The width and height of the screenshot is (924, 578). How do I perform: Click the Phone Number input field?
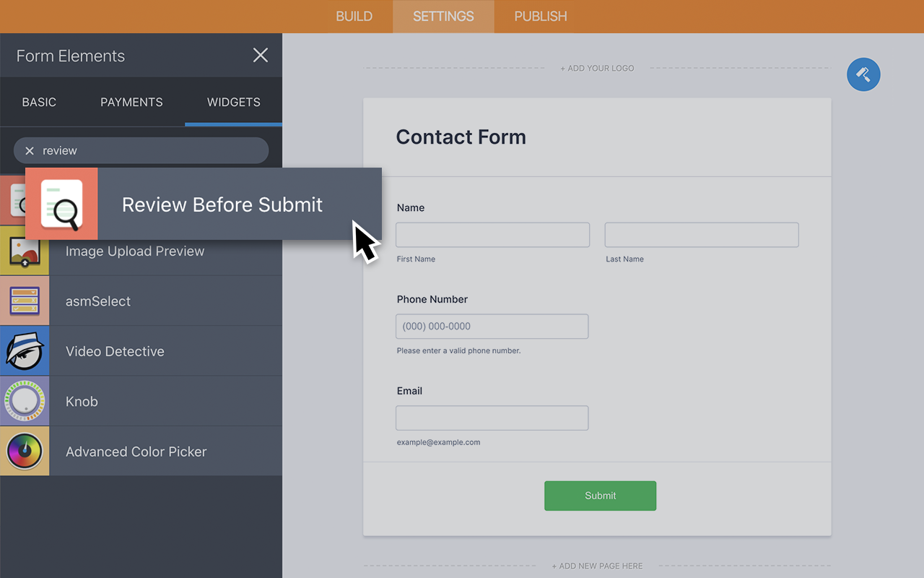pyautogui.click(x=492, y=326)
